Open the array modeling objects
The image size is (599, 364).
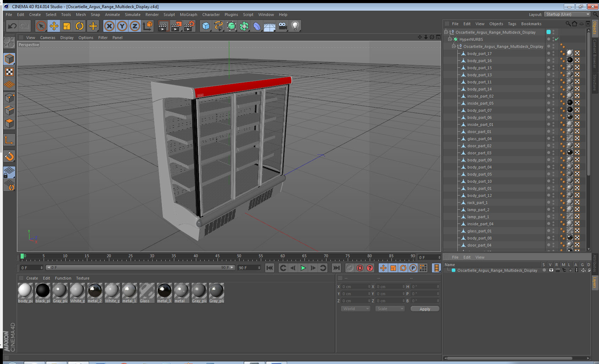pos(244,26)
